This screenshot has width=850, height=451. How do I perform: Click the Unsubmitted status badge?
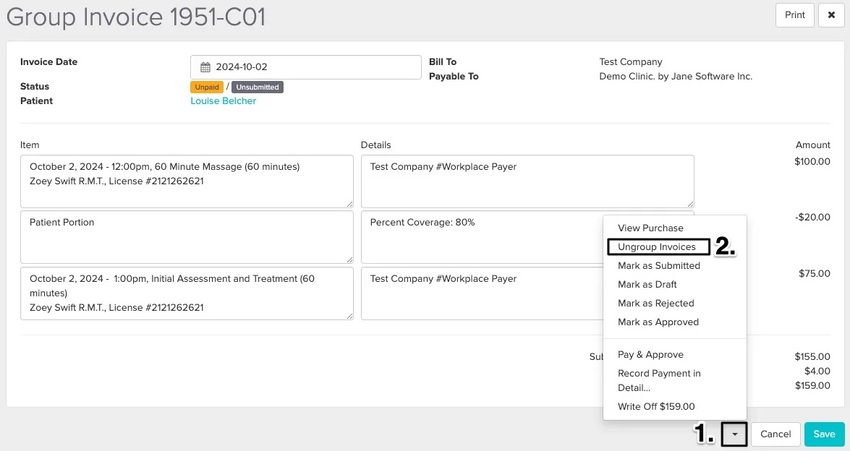(x=257, y=87)
